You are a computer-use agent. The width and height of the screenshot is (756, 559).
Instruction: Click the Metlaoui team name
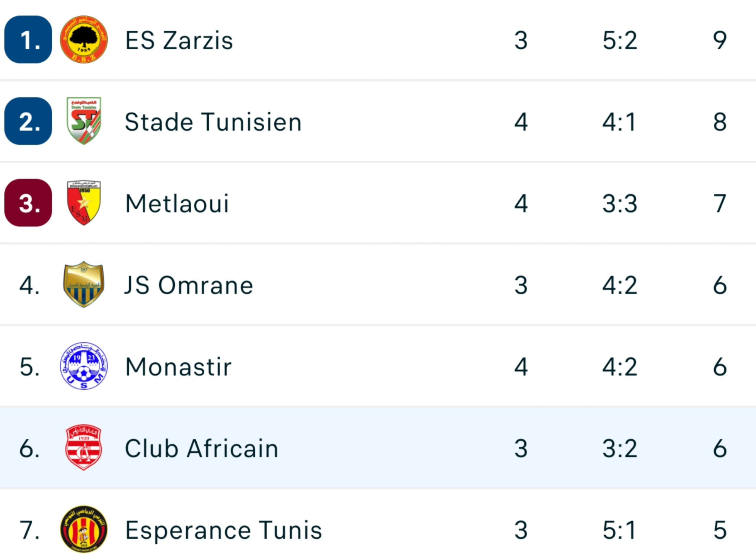177,204
